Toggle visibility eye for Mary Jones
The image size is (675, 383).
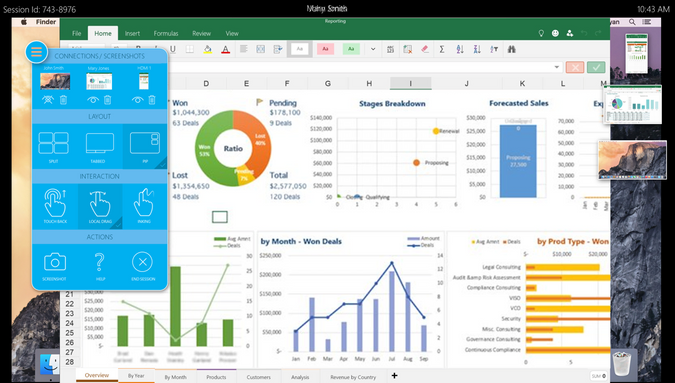(x=93, y=100)
